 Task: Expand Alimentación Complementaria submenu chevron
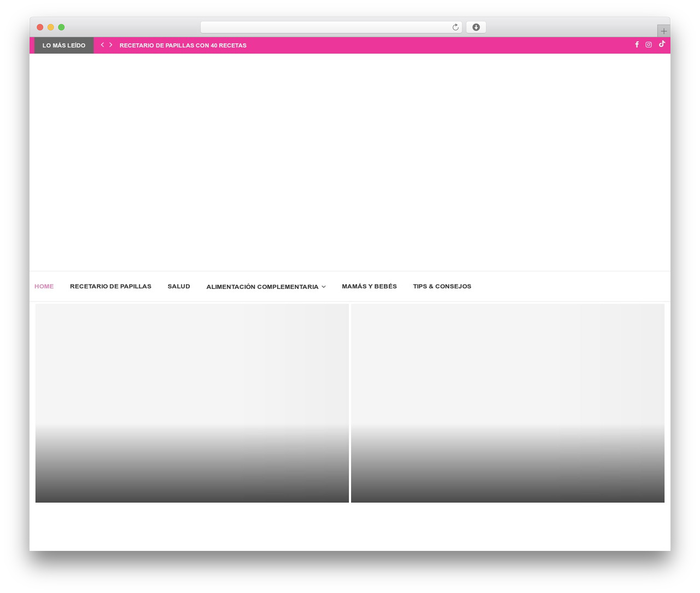point(324,287)
